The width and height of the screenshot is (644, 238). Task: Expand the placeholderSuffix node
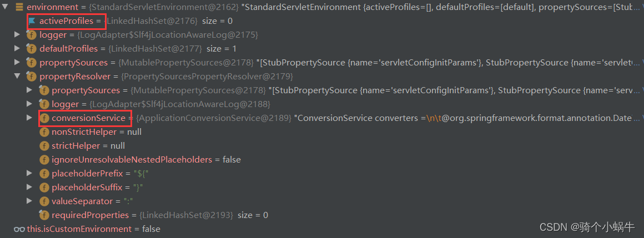pyautogui.click(x=29, y=187)
